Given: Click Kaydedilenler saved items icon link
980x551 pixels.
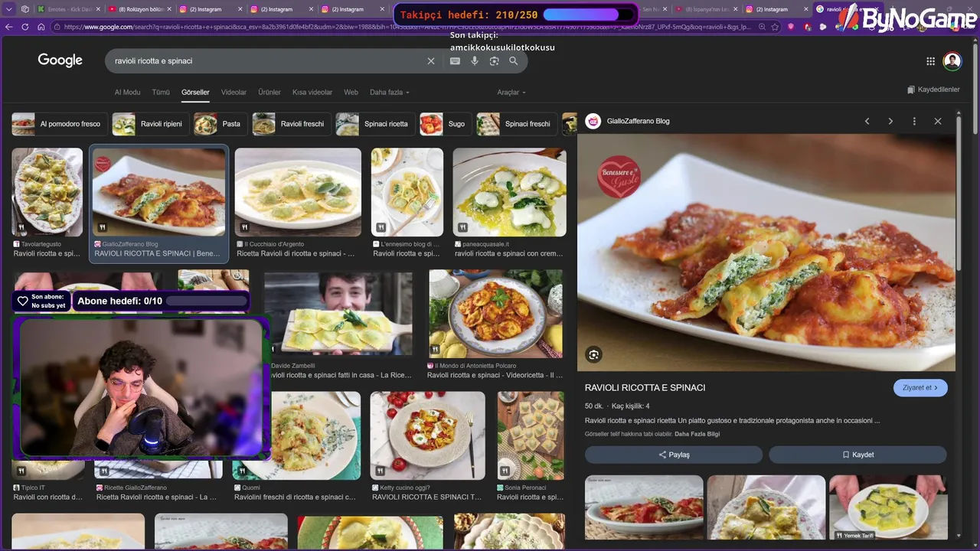Looking at the screenshot, I should [933, 90].
